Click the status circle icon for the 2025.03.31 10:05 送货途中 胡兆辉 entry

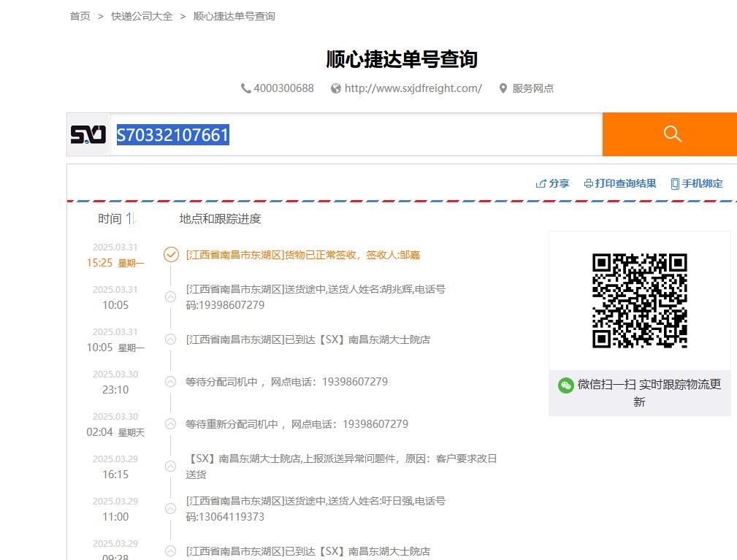[171, 297]
